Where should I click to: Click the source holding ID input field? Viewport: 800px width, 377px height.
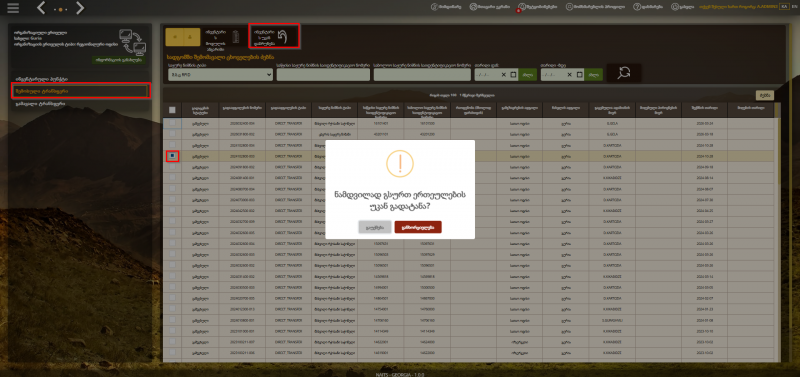click(x=323, y=75)
